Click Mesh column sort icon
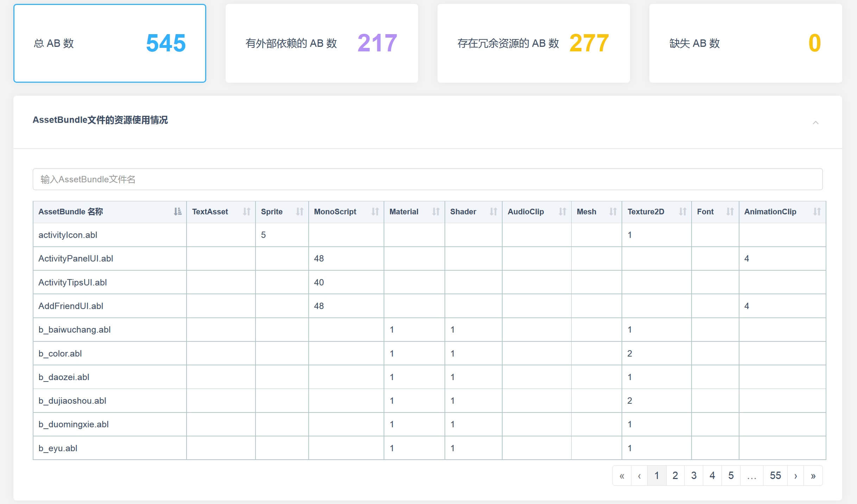 click(613, 212)
